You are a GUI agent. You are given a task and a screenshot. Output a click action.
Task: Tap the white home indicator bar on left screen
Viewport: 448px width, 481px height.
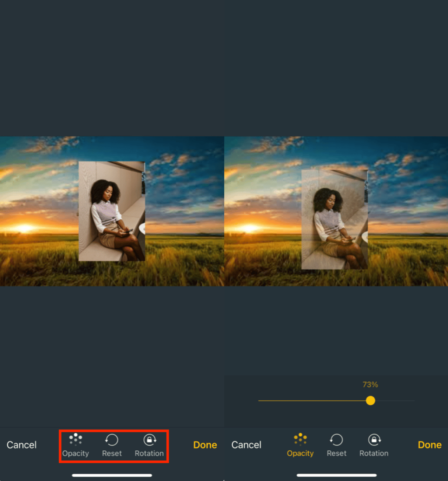[x=112, y=475]
